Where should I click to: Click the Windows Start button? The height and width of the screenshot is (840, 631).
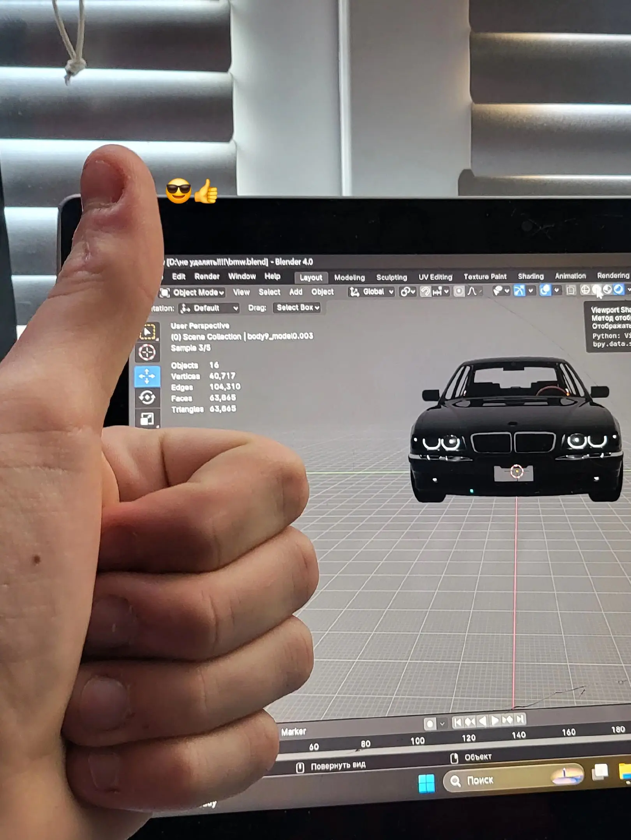(x=427, y=783)
